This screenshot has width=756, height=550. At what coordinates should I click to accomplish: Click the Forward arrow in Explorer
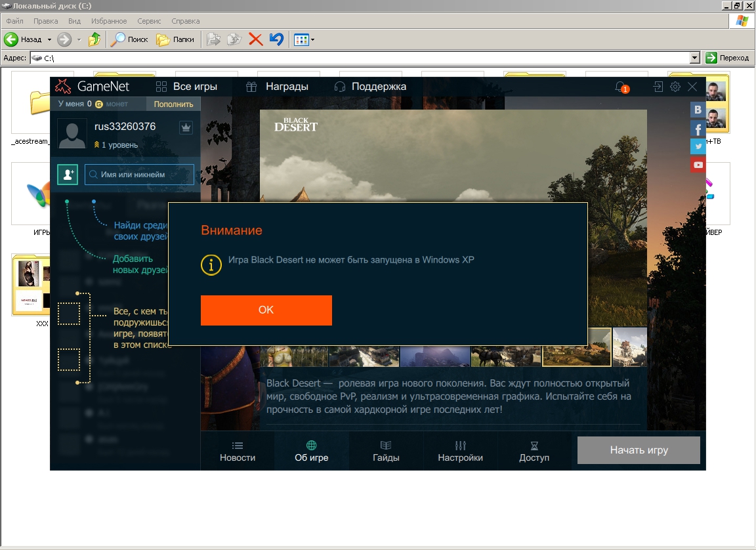pyautogui.click(x=64, y=39)
